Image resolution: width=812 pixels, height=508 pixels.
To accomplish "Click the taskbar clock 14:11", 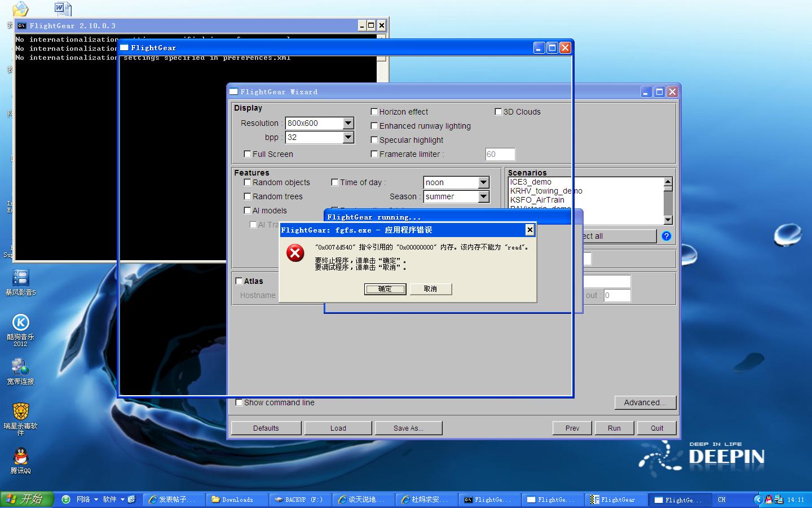I will pos(796,500).
